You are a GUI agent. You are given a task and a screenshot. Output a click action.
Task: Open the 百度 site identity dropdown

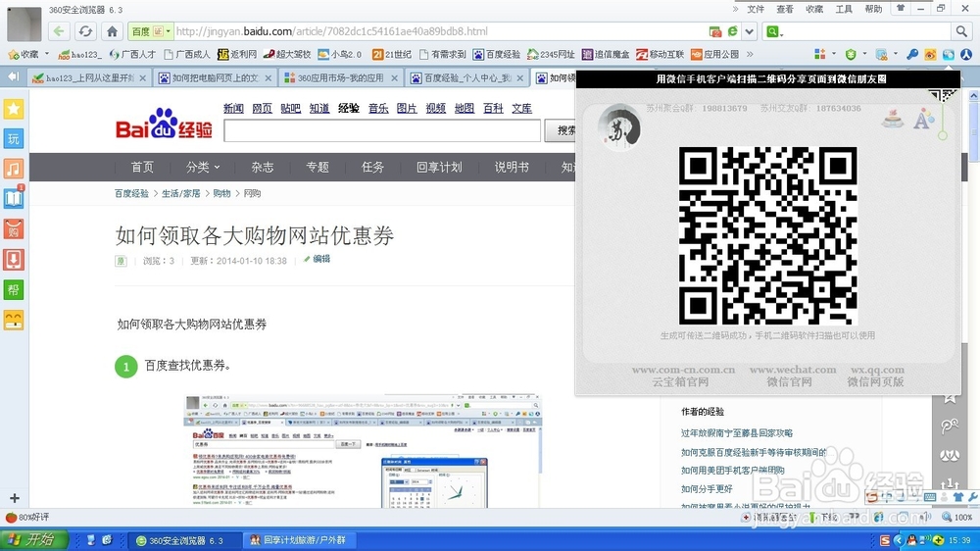(150, 31)
